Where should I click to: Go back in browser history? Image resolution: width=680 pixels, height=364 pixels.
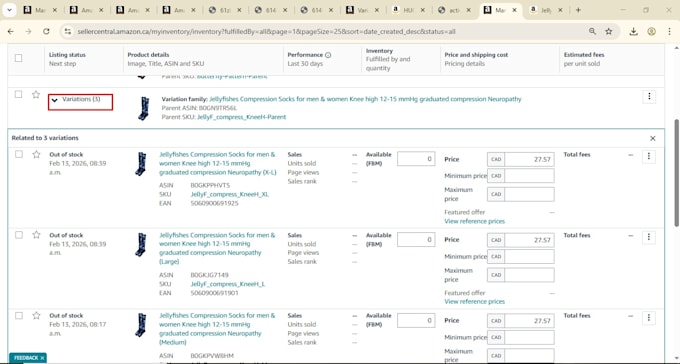(x=11, y=31)
